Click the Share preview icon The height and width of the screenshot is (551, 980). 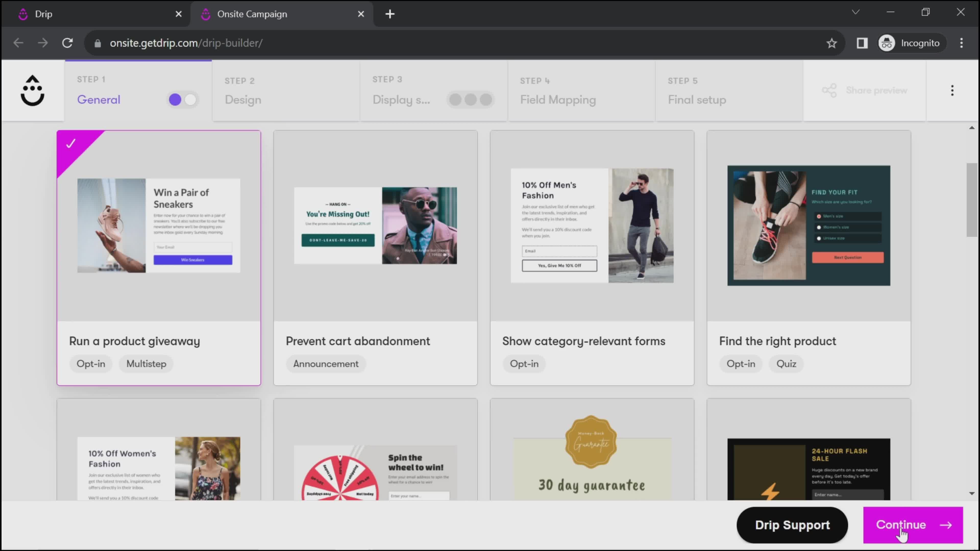829,91
